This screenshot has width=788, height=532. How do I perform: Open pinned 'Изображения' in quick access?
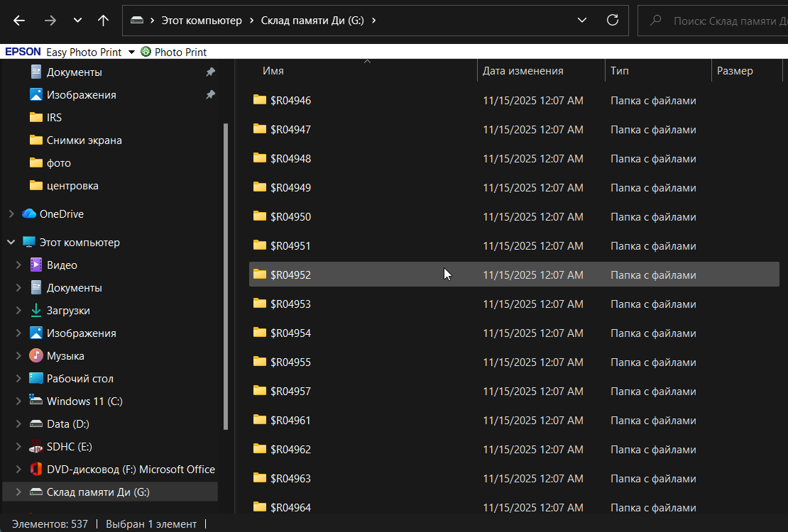[82, 94]
